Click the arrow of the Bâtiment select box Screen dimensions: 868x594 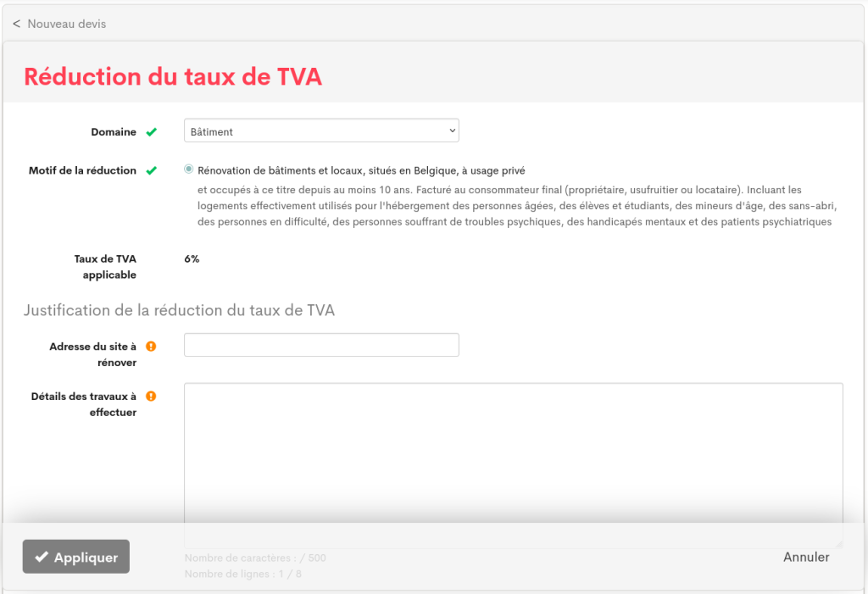coord(452,131)
